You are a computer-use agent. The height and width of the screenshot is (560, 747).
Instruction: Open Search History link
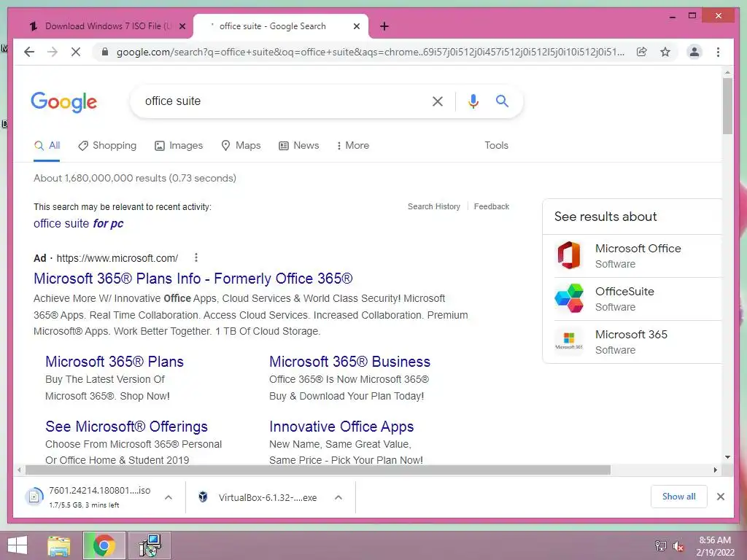point(434,206)
